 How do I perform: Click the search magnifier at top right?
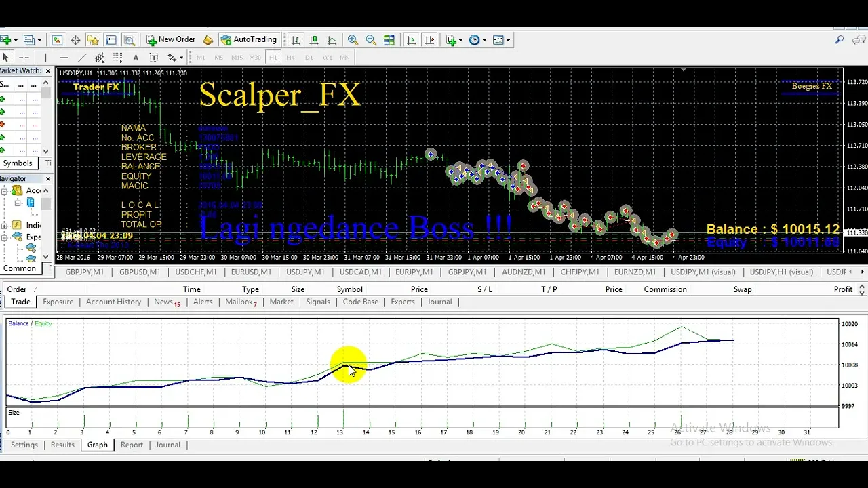click(x=840, y=40)
